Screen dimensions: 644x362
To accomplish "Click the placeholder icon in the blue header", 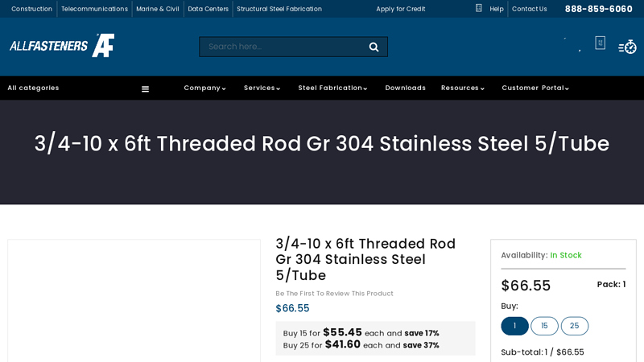I will tap(600, 43).
